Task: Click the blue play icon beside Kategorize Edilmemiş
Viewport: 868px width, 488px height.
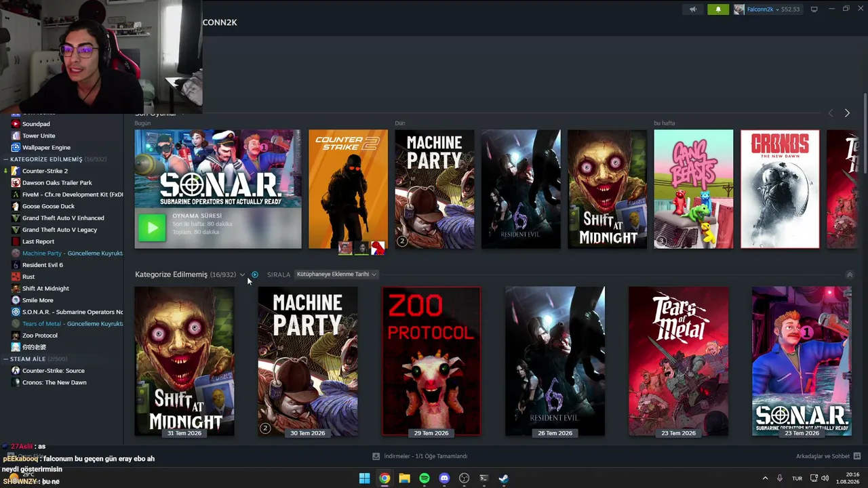Action: click(x=255, y=274)
